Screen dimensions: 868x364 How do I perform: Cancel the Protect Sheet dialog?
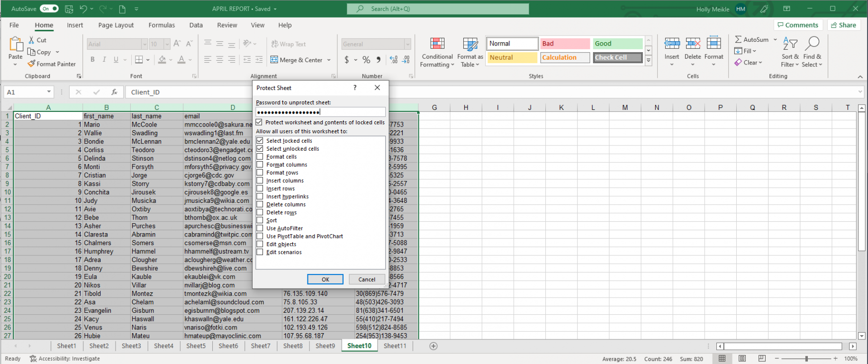coord(366,279)
